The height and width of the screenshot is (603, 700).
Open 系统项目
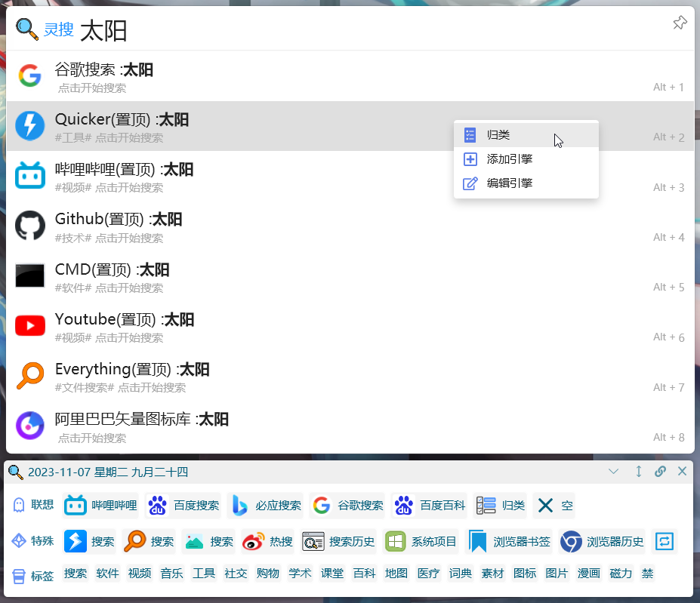point(421,541)
